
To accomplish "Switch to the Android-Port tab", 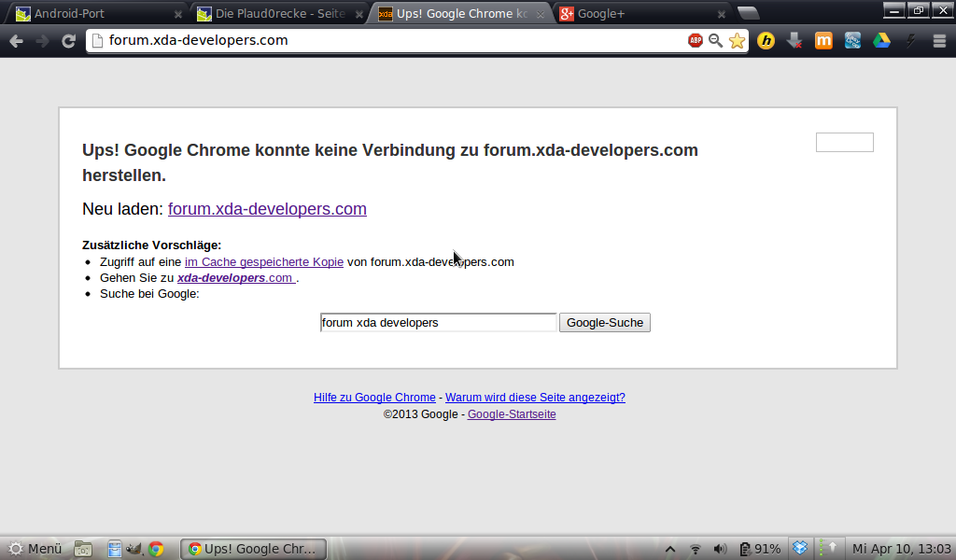I will point(93,14).
